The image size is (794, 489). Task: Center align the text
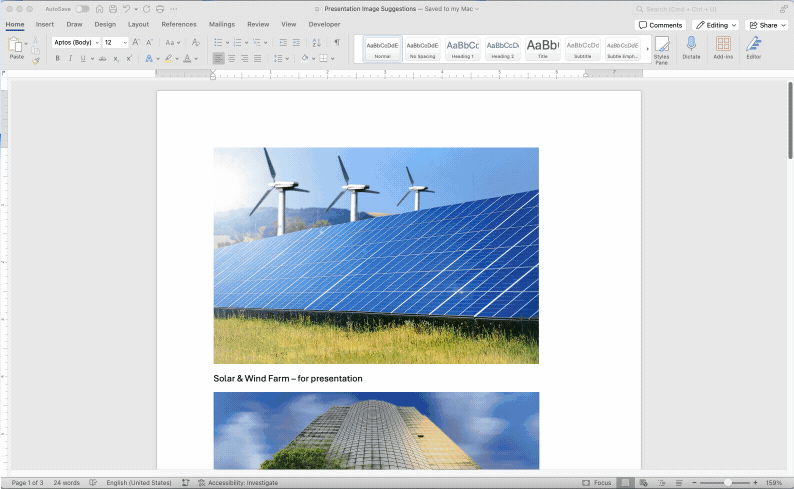[231, 59]
